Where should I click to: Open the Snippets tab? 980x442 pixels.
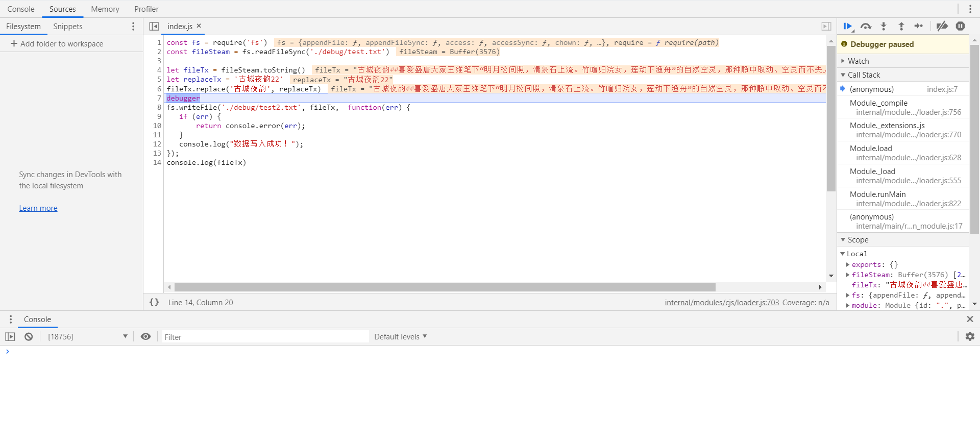67,27
